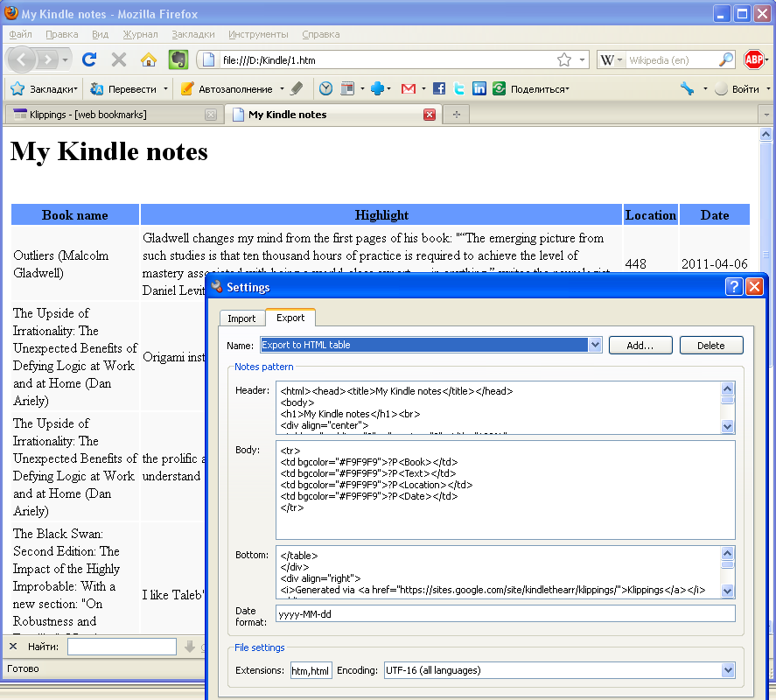
Task: Open the Файл menu
Action: 20,34
